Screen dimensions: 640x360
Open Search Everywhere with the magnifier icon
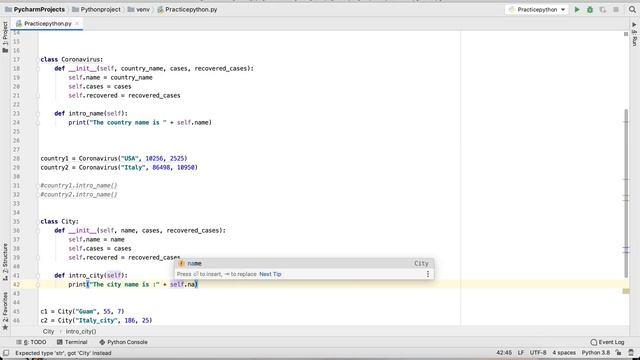[x=632, y=9]
